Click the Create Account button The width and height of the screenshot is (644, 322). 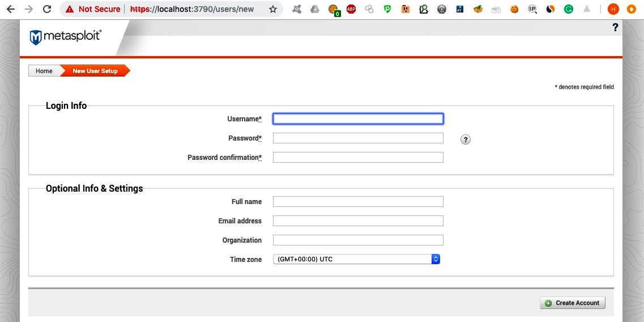(573, 303)
